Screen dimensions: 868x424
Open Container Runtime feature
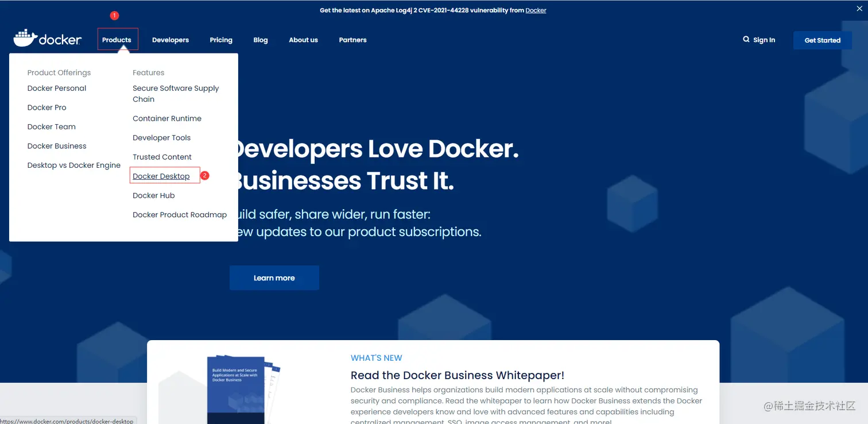click(x=167, y=118)
